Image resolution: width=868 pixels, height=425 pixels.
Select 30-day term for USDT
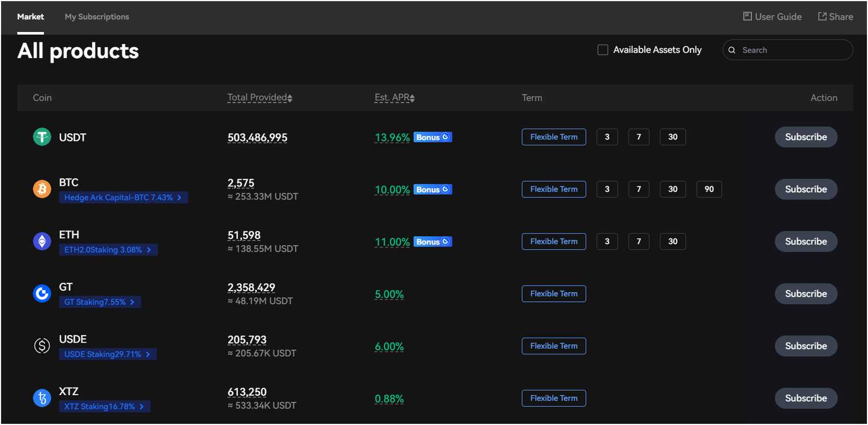point(673,137)
